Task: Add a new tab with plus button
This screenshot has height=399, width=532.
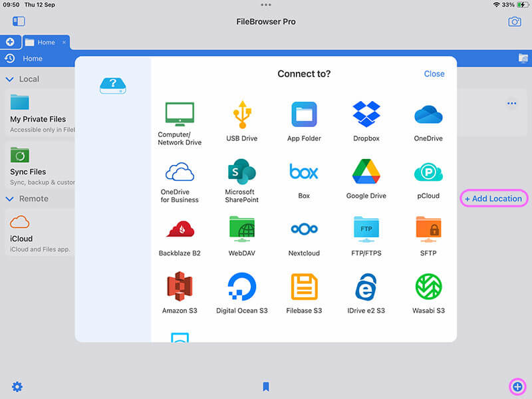Action: [x=10, y=42]
